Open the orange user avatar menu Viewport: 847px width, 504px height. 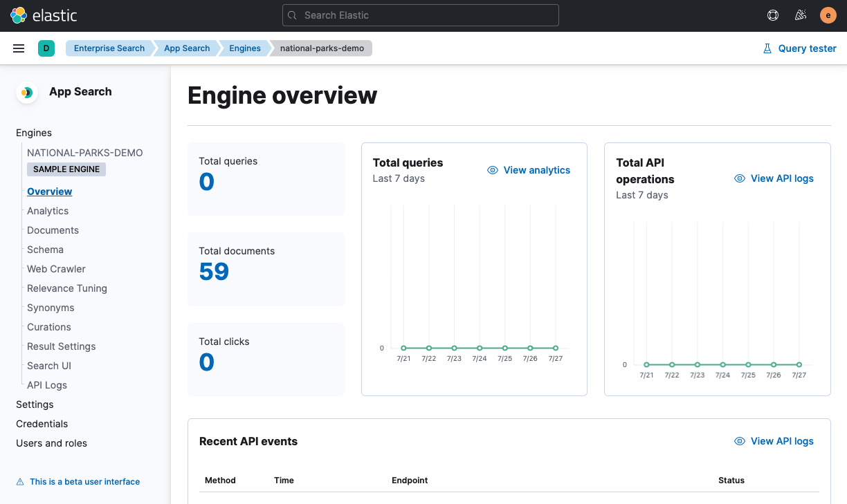click(828, 15)
